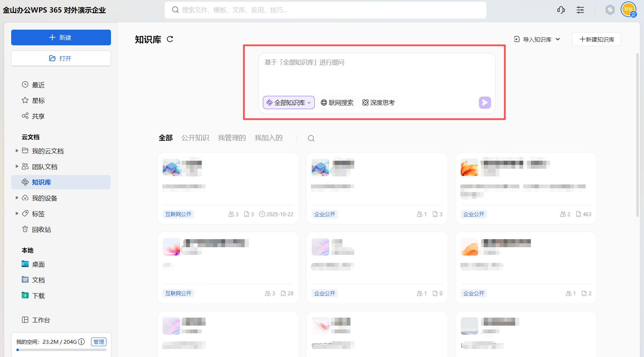Refresh the 知识库 page
This screenshot has height=357, width=644.
pyautogui.click(x=170, y=39)
